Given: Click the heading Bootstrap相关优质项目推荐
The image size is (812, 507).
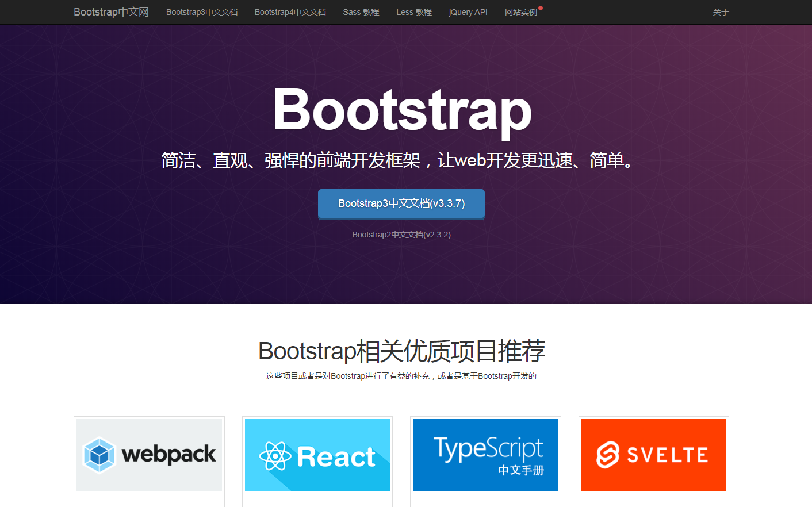Looking at the screenshot, I should [401, 351].
